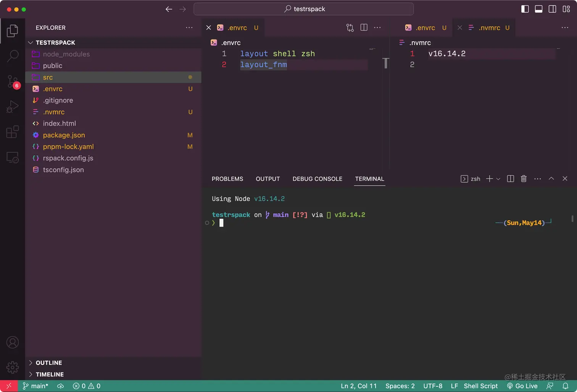Image resolution: width=577 pixels, height=392 pixels.
Task: Split the terminal pane
Action: tap(511, 179)
